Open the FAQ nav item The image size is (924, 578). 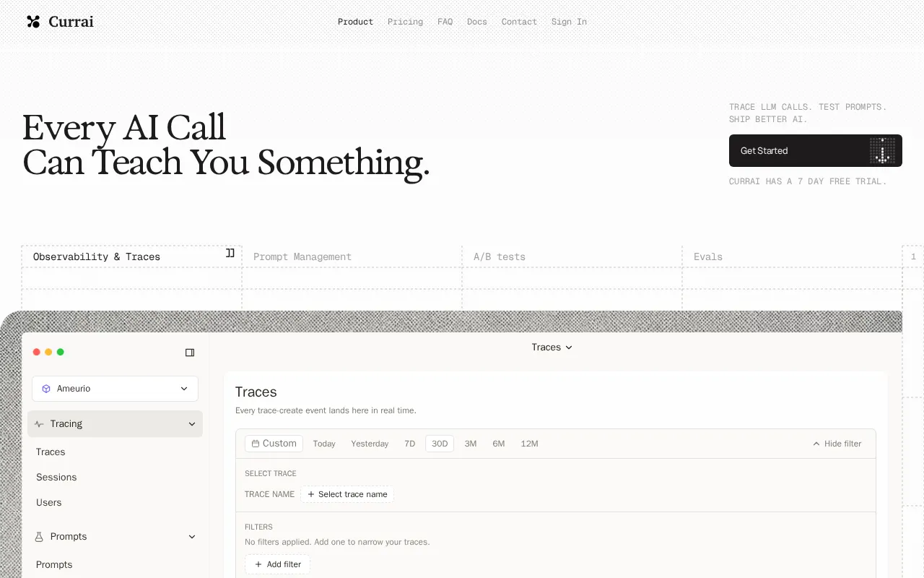coord(445,22)
